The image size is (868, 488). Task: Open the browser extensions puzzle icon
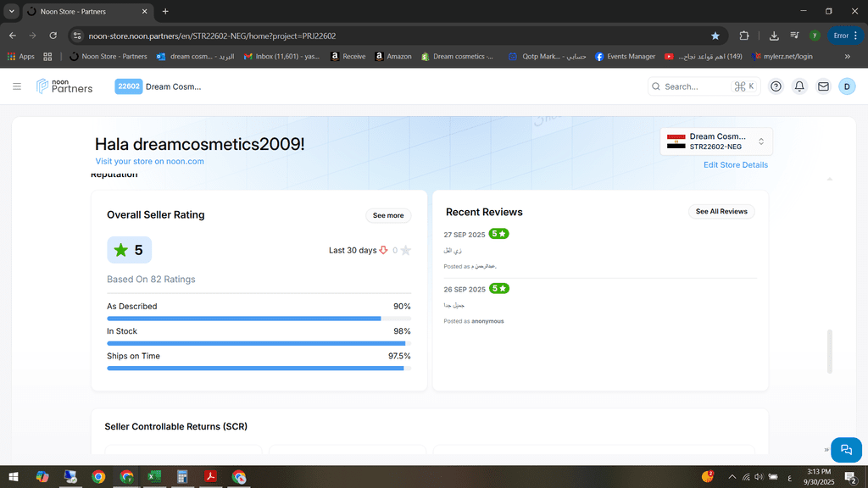pyautogui.click(x=744, y=36)
